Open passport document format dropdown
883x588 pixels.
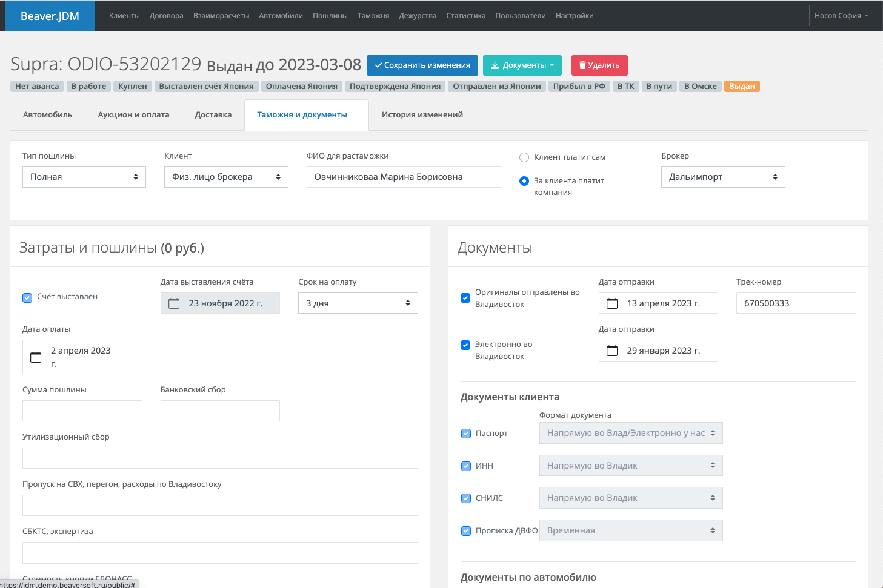pyautogui.click(x=631, y=433)
